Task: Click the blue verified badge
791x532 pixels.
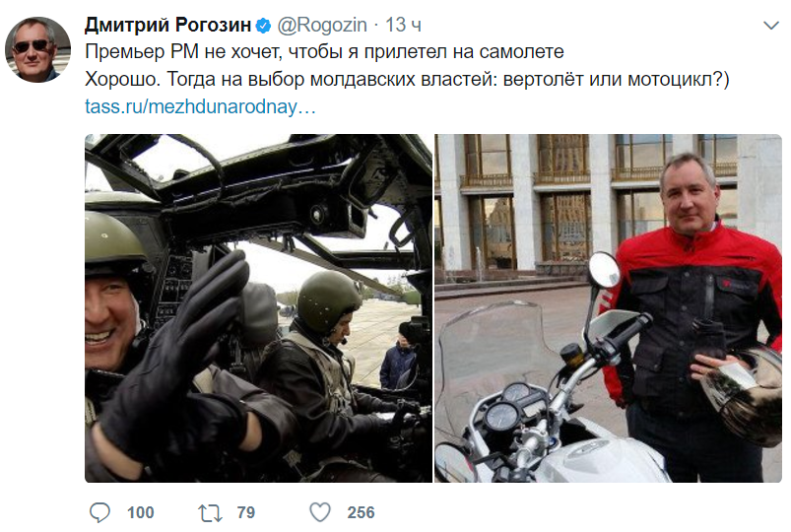Action: tap(263, 26)
